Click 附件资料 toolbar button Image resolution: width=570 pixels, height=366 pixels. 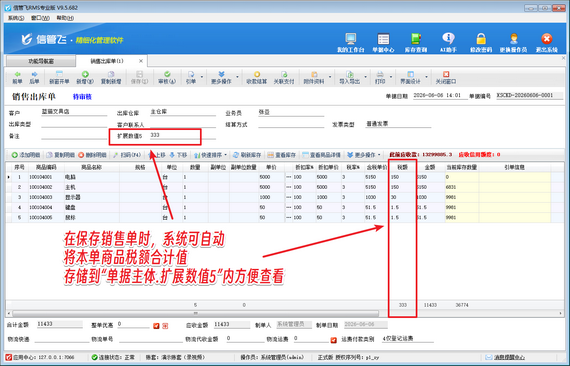tap(314, 78)
